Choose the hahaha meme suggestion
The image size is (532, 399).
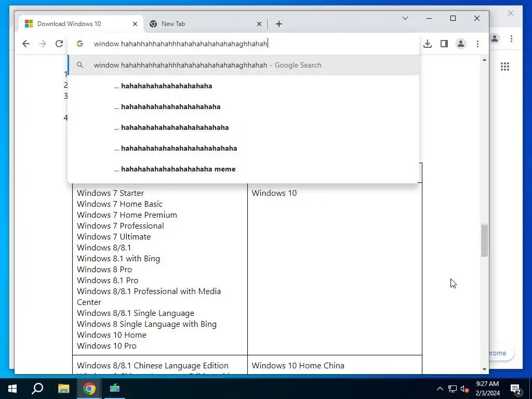pos(244,169)
